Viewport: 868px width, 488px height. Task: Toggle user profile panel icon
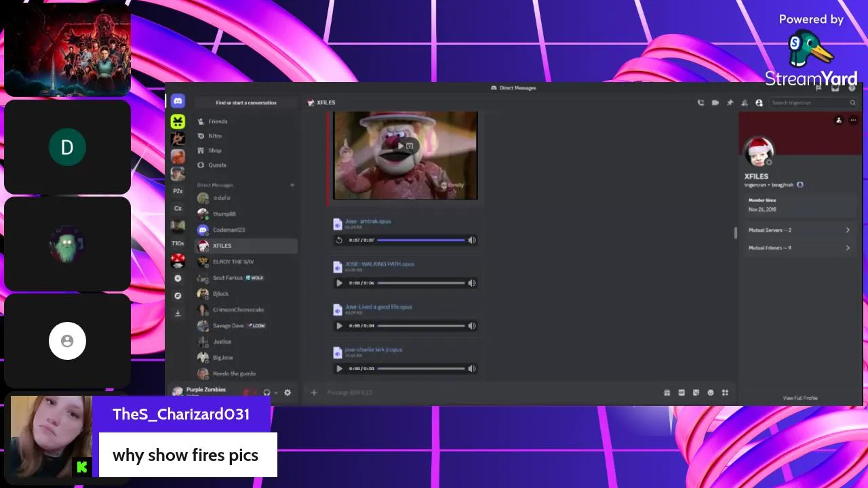(759, 103)
